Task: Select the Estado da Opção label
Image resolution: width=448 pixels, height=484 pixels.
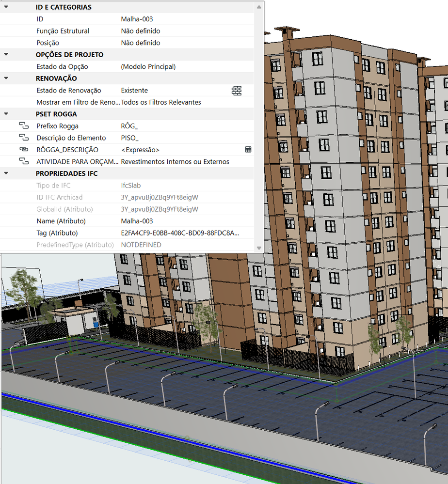Action: tap(62, 67)
